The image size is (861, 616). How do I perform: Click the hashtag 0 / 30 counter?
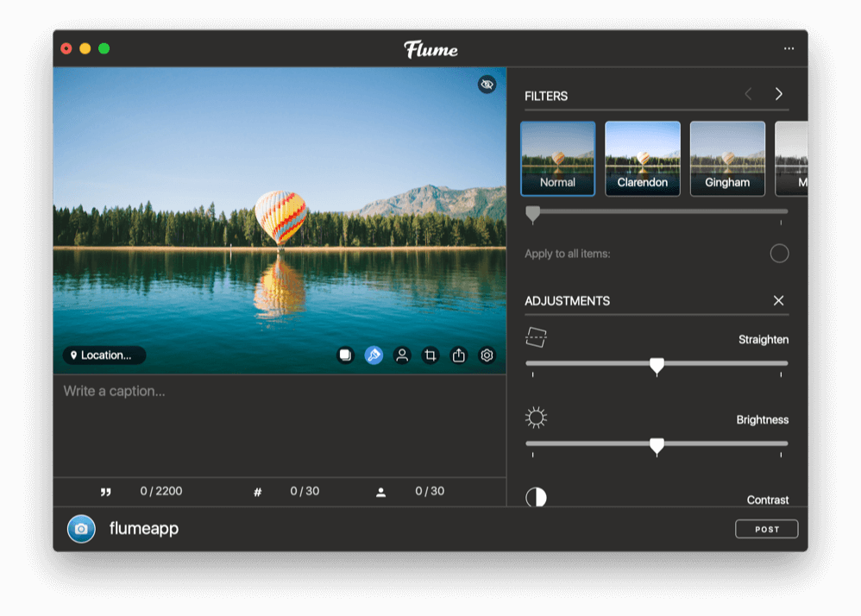(x=305, y=491)
